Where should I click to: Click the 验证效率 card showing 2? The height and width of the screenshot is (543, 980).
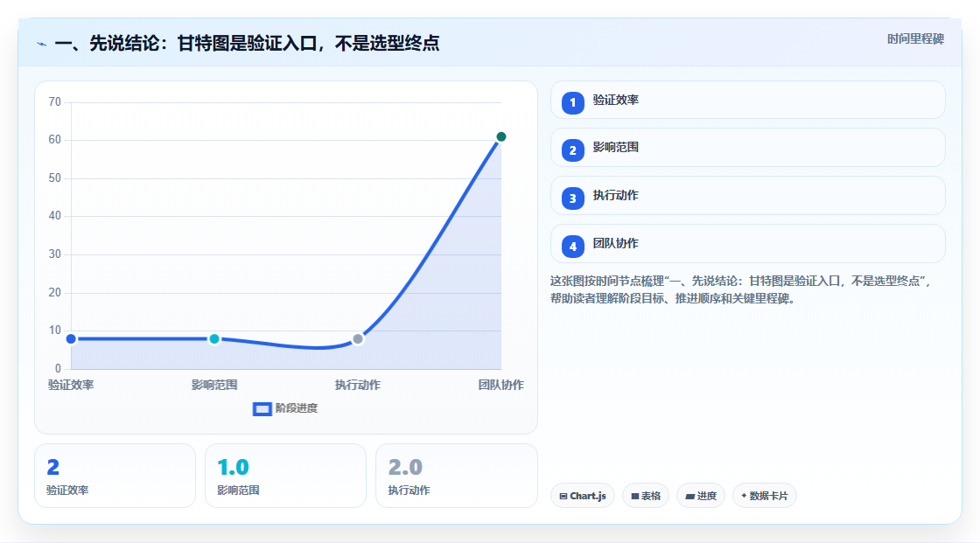pyautogui.click(x=115, y=476)
